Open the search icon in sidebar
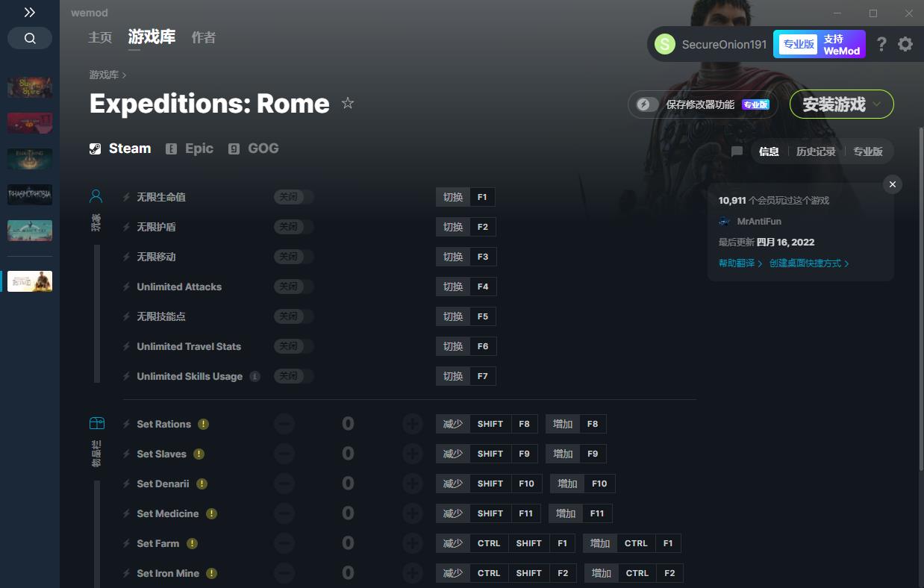Viewport: 924px width, 588px height. 30,38
